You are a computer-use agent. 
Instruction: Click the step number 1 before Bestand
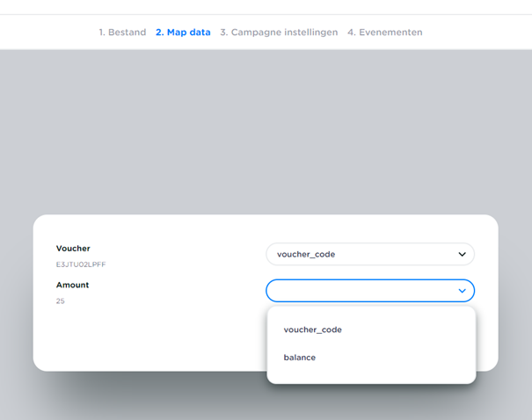tap(101, 33)
